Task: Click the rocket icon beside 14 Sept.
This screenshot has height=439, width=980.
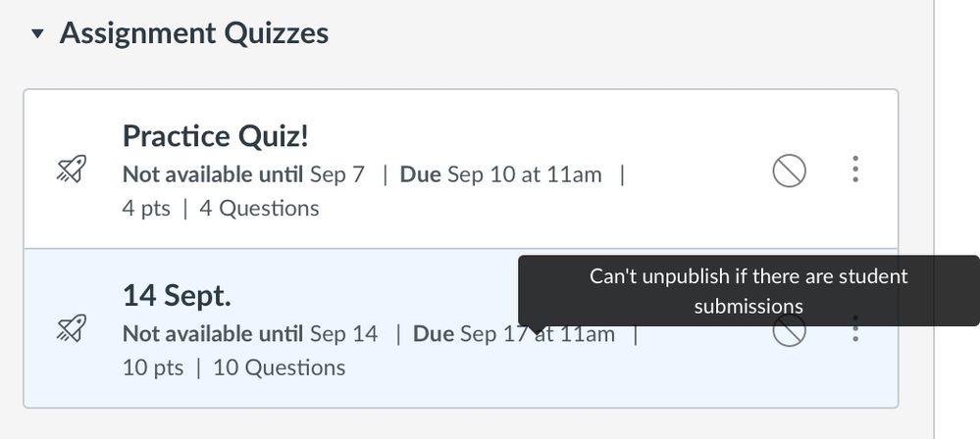Action: tap(71, 328)
